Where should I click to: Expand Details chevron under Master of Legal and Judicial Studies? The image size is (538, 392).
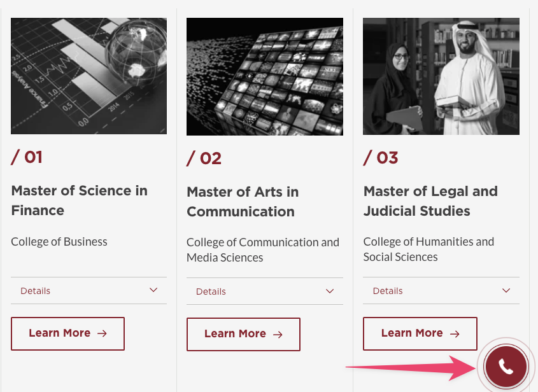tap(506, 290)
